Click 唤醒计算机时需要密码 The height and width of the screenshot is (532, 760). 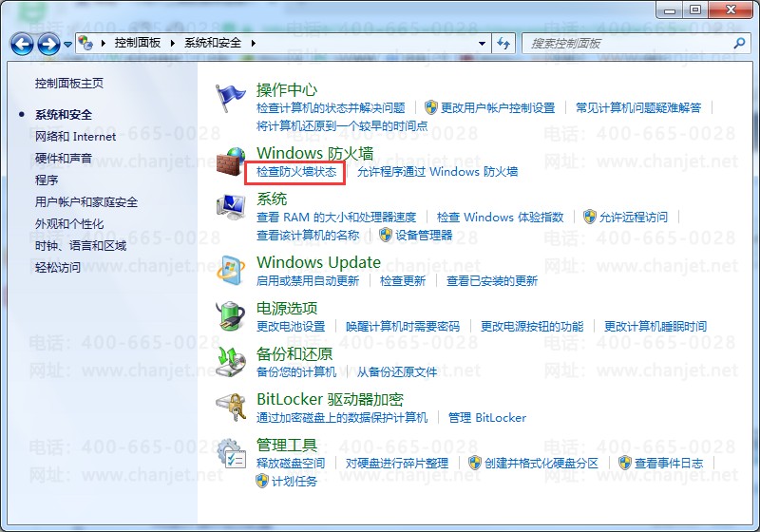coord(403,327)
